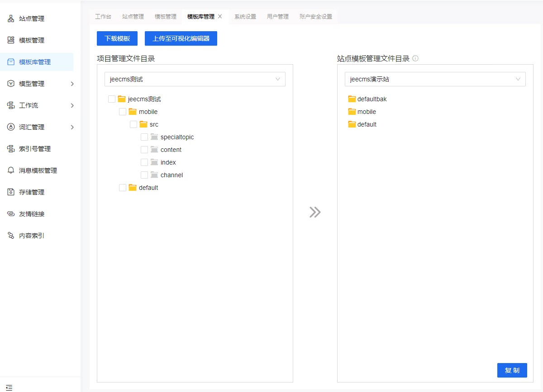Select the root jeecms测试 folder checkbox
This screenshot has width=543, height=392.
[x=112, y=99]
